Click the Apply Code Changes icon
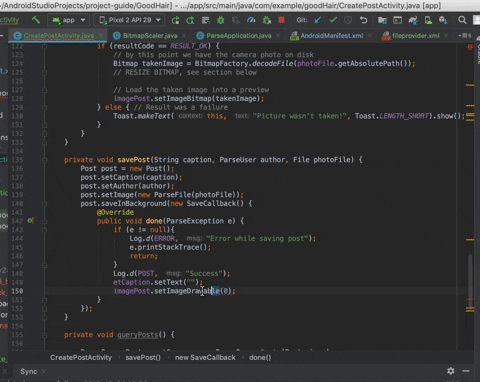This screenshot has height=382, width=480. tap(190, 20)
